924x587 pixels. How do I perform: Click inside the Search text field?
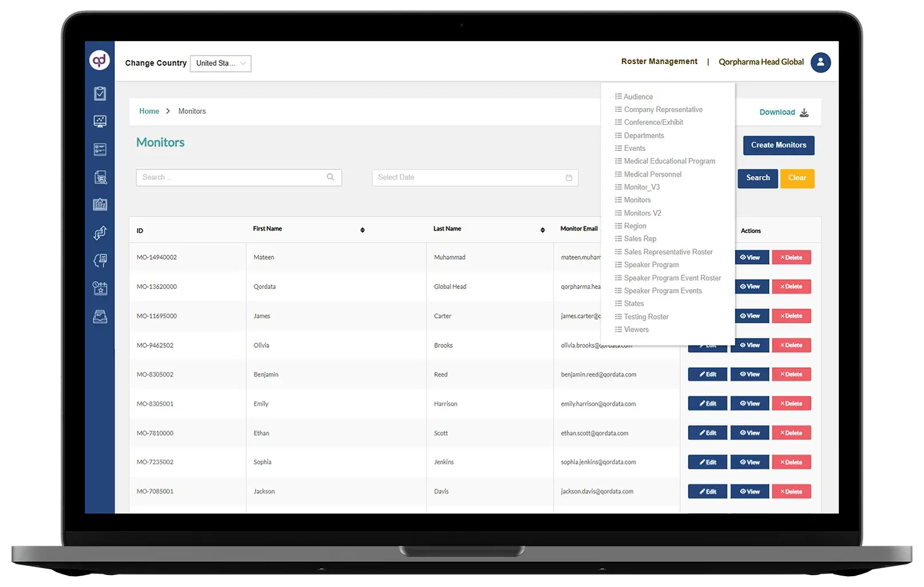[239, 177]
